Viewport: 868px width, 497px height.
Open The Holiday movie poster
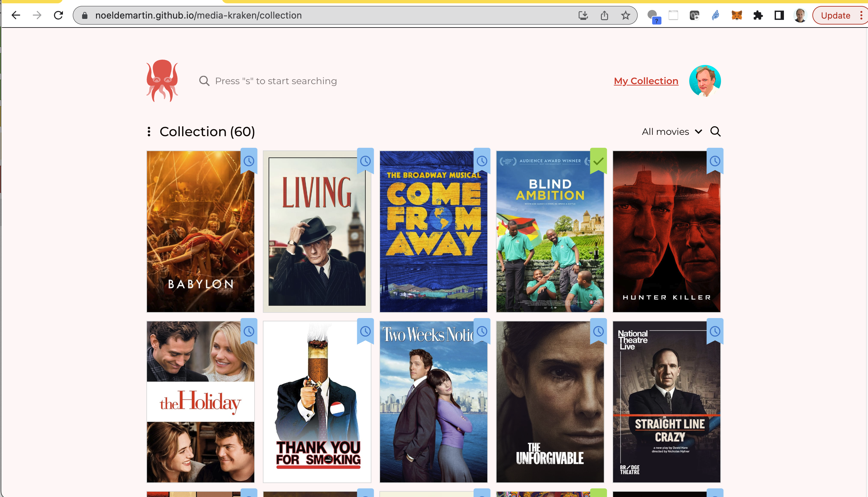pyautogui.click(x=201, y=402)
